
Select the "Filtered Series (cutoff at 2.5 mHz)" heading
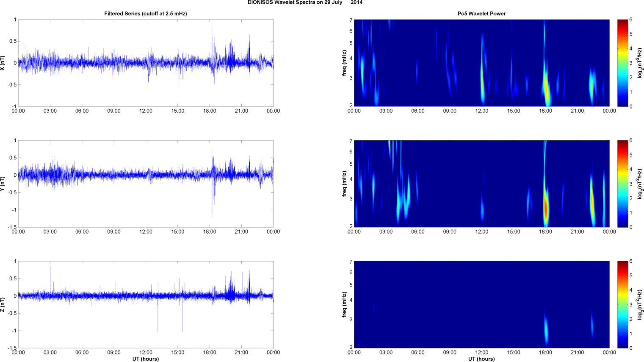(x=146, y=14)
